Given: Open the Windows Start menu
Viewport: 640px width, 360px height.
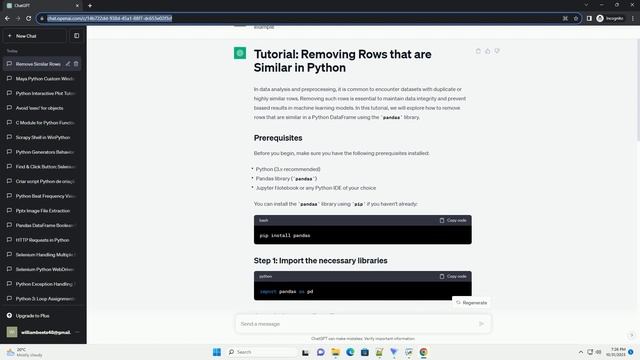Looking at the screenshot, I should 217,352.
